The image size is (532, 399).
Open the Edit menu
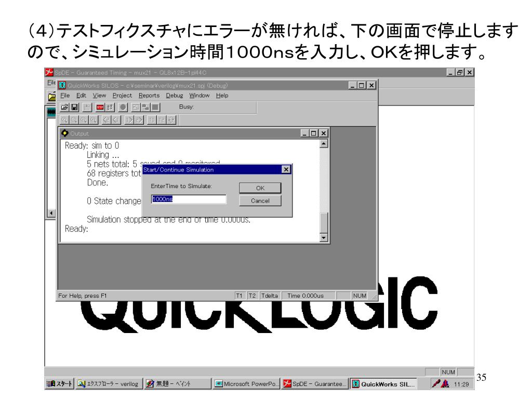pyautogui.click(x=81, y=96)
